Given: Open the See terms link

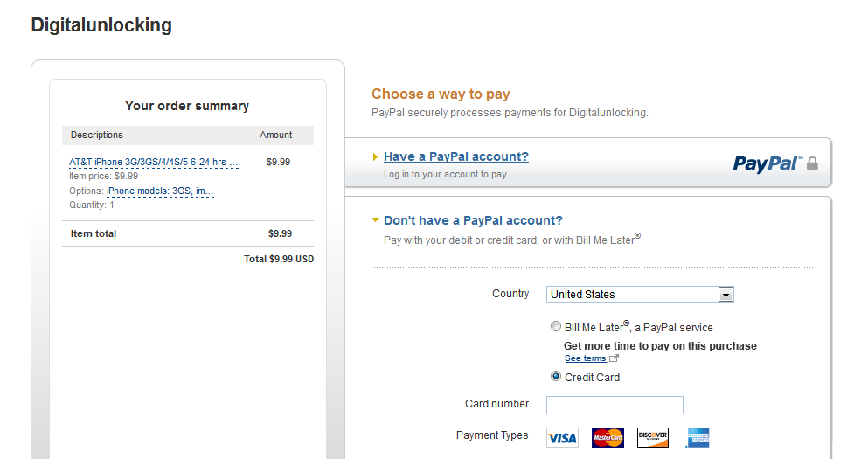Looking at the screenshot, I should [585, 358].
